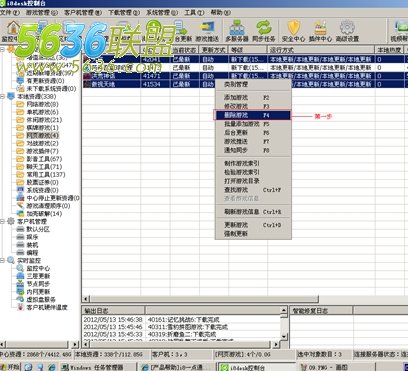
Task: Open the 客户机管理 menu in menu bar
Action: click(83, 13)
